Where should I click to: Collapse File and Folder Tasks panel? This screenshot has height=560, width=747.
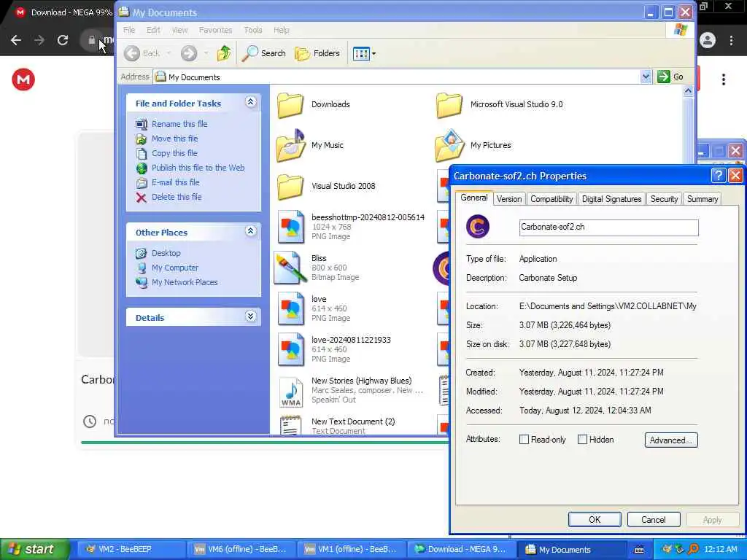click(251, 102)
